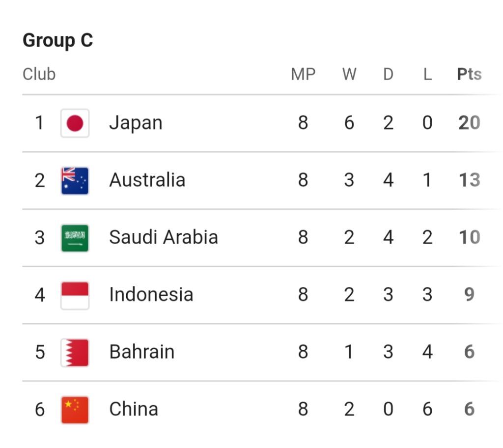Click the Japan flag icon
503x448 pixels.
click(75, 123)
